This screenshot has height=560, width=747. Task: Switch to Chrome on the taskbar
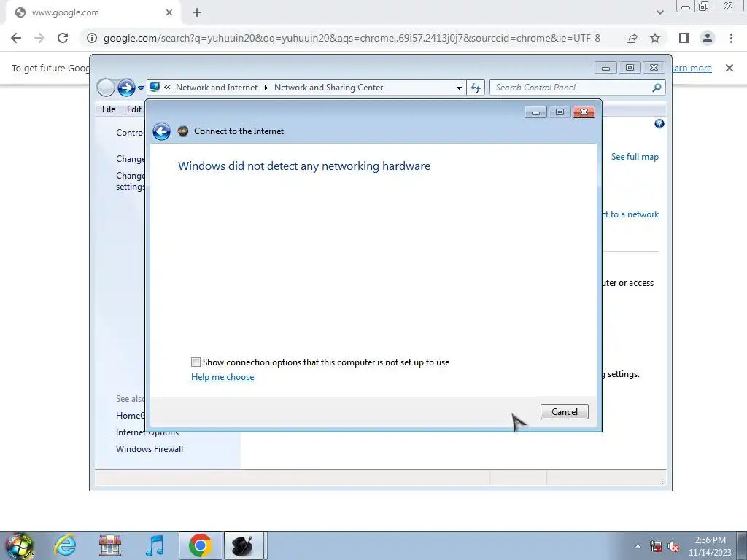point(200,545)
